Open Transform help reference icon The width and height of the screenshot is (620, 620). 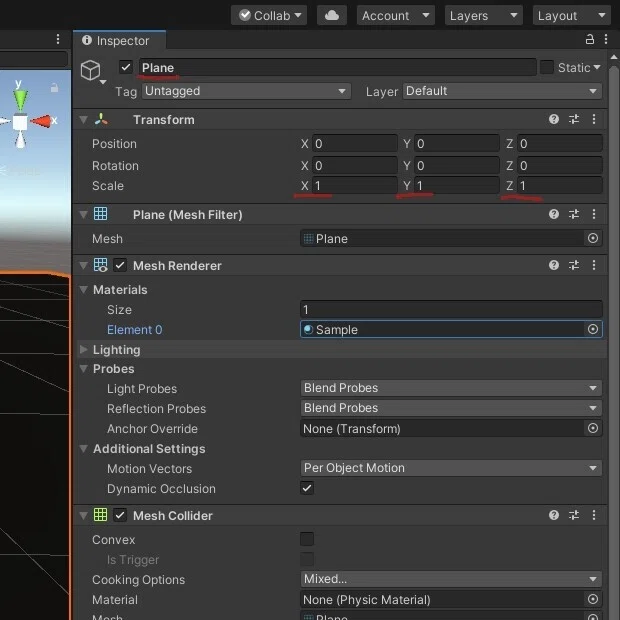(x=554, y=119)
